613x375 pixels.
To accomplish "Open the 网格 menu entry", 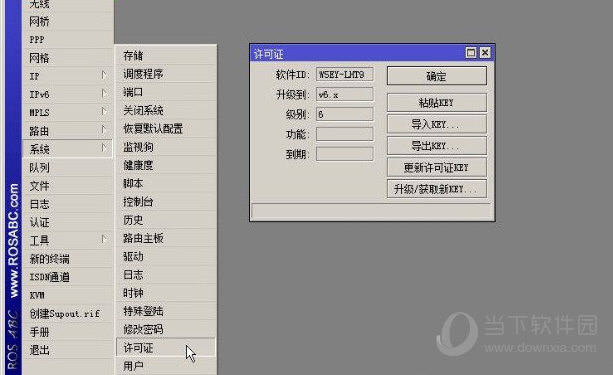I will coord(67,58).
